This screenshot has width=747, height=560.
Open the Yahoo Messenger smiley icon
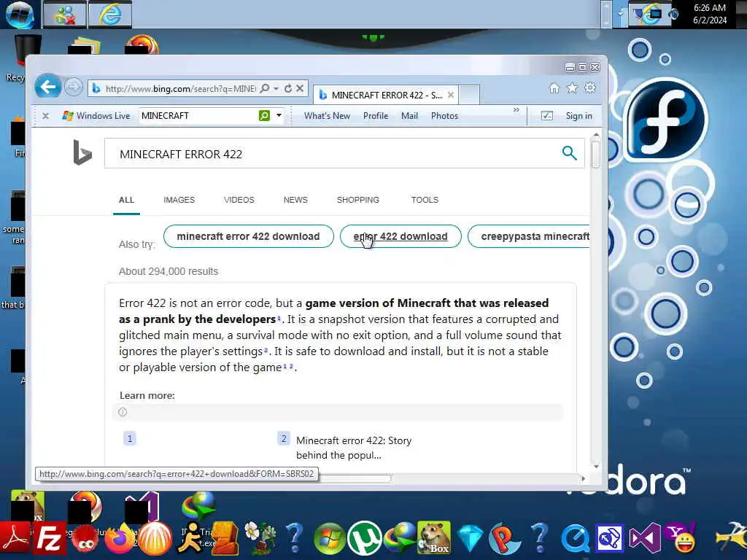tap(682, 537)
